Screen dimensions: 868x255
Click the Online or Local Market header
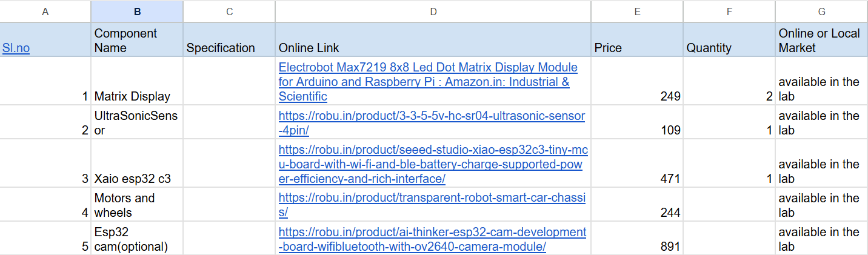pos(821,40)
